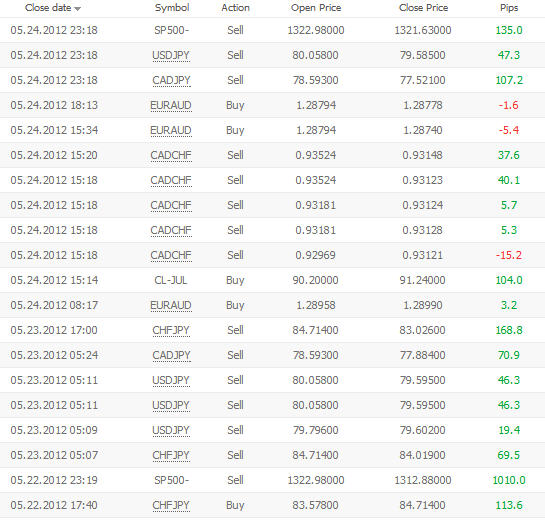Click the 135.0 pips value

coord(509,30)
